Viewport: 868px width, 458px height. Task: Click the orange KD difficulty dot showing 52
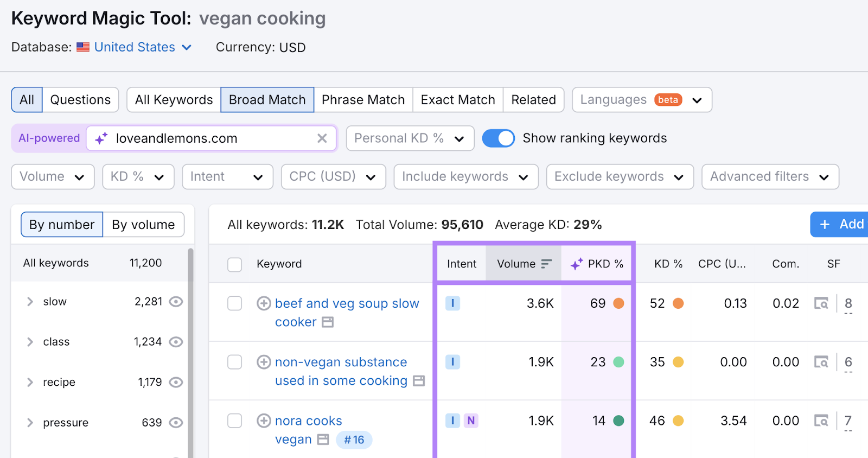pyautogui.click(x=679, y=303)
